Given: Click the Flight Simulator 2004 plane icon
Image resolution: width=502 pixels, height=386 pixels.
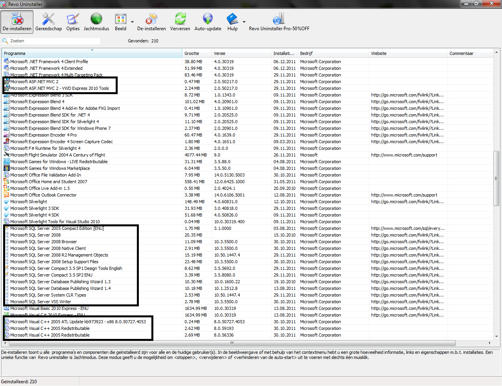Looking at the screenshot, I should click(x=6, y=155).
